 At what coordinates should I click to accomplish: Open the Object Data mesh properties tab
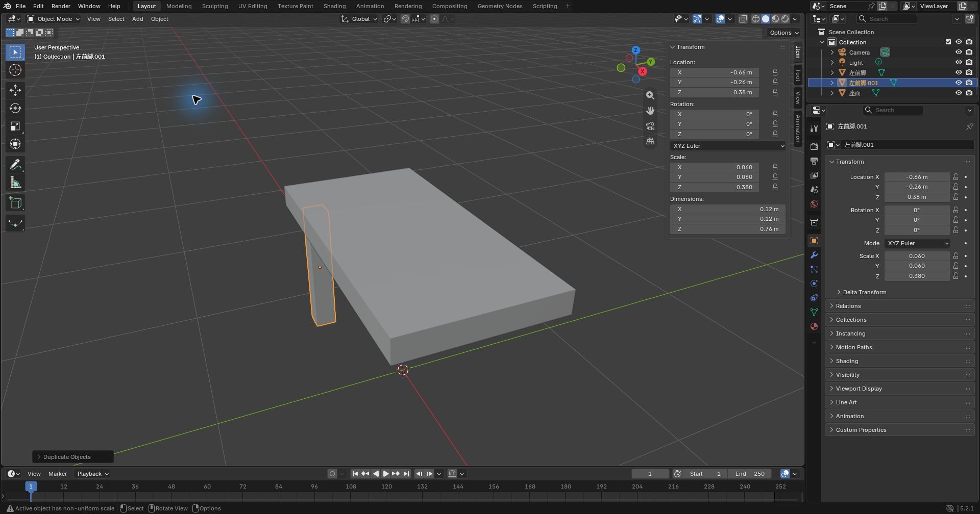click(x=814, y=312)
